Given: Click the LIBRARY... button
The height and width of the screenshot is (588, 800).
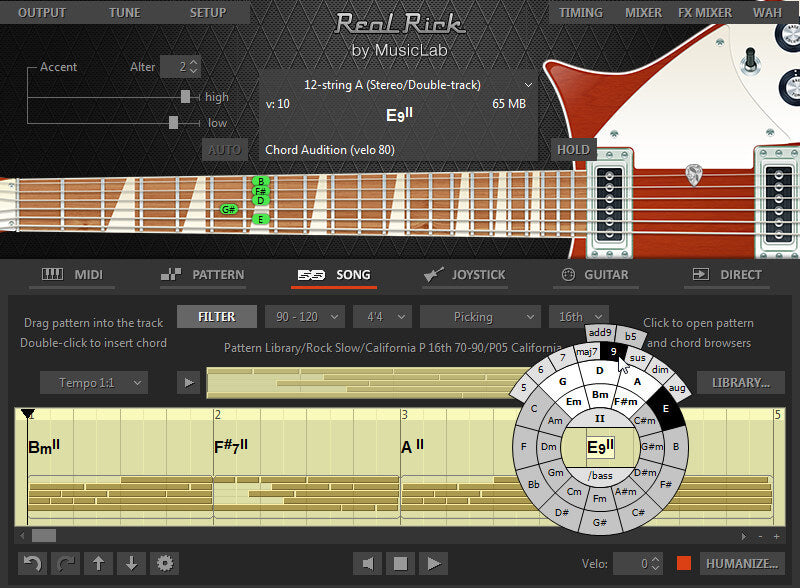Looking at the screenshot, I should 740,382.
